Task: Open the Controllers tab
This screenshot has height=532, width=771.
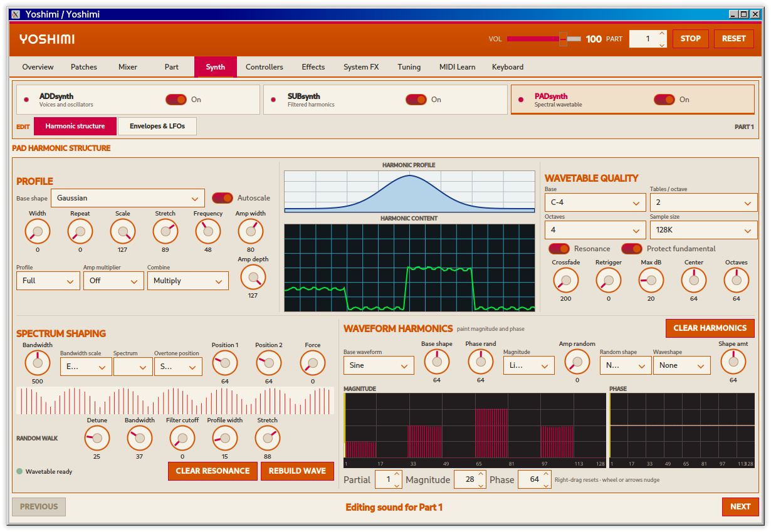Action: coord(265,67)
